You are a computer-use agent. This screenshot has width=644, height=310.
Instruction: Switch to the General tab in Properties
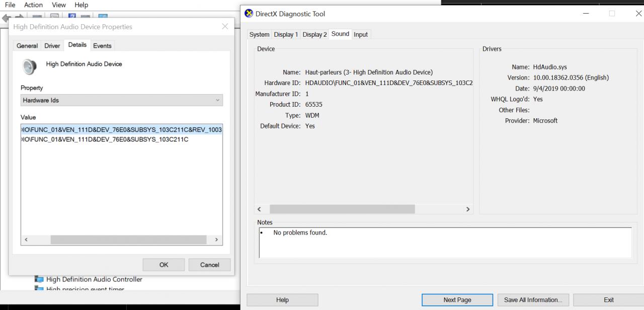27,46
